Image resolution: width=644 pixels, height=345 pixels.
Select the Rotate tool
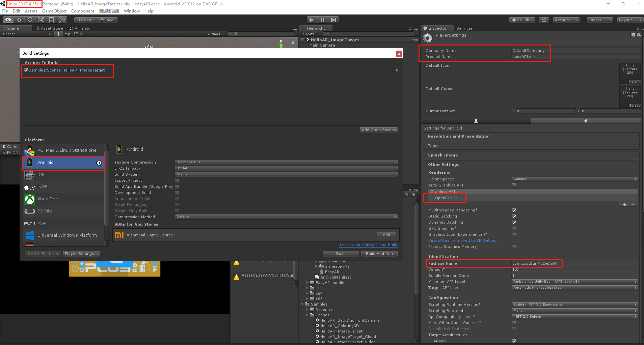click(x=30, y=20)
